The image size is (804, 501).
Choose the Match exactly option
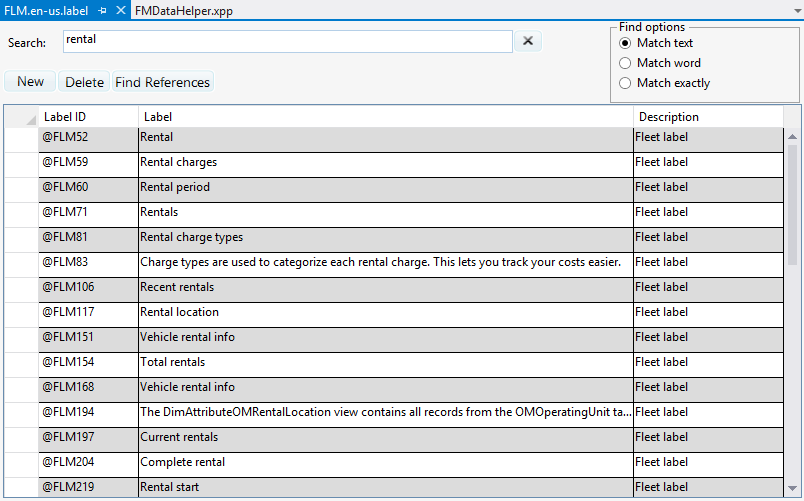(x=626, y=83)
